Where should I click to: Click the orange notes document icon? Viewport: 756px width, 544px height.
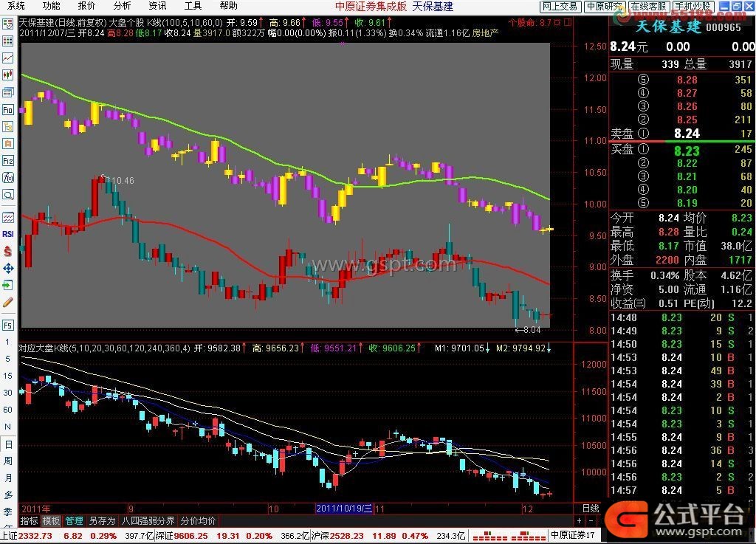pos(7,144)
